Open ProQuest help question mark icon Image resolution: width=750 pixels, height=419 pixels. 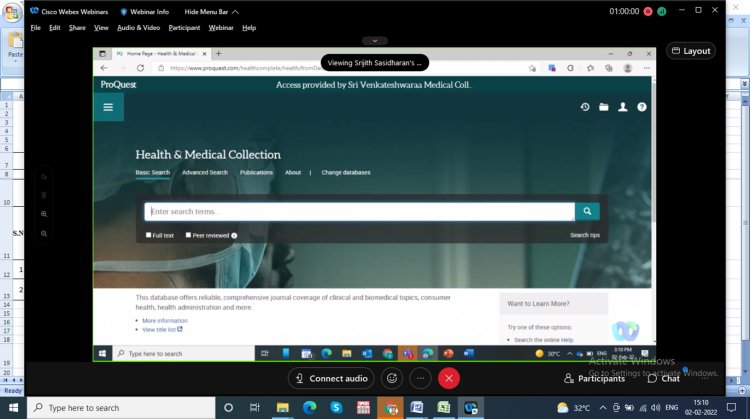pyautogui.click(x=642, y=107)
